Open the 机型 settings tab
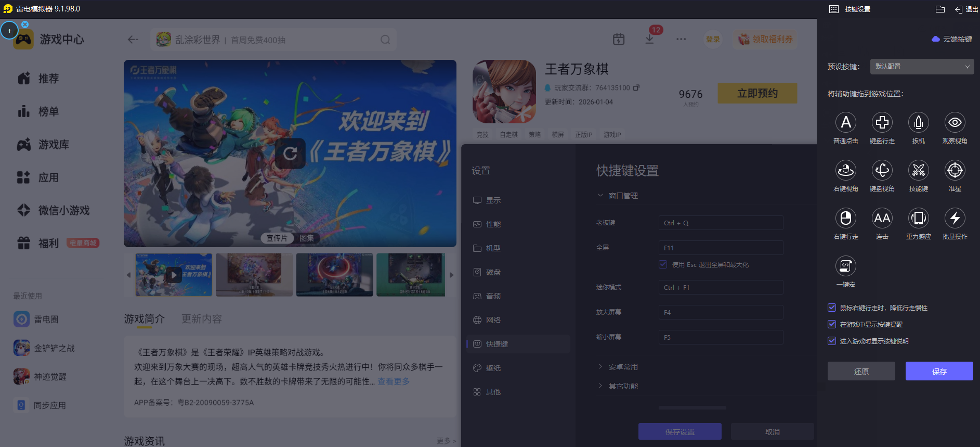 pos(518,248)
